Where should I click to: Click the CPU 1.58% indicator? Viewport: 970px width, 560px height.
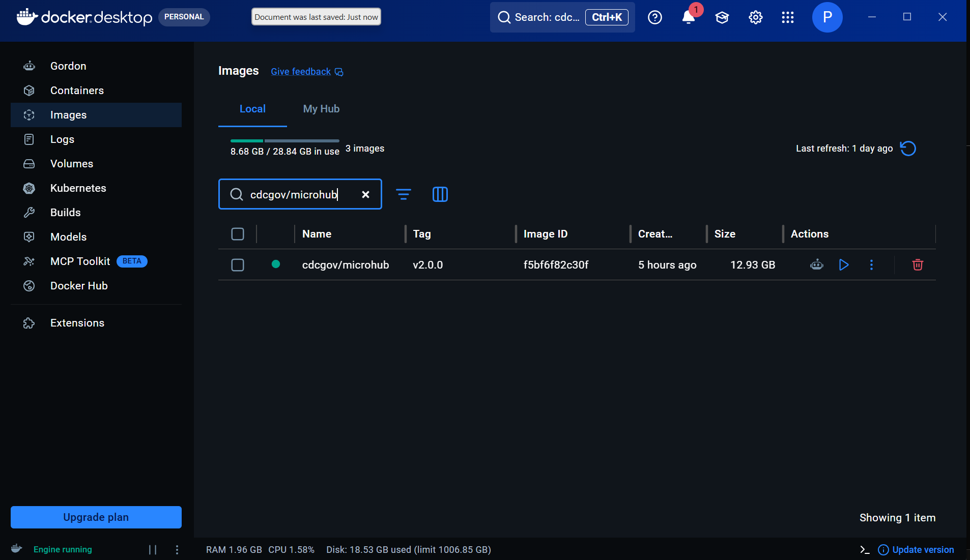point(292,550)
